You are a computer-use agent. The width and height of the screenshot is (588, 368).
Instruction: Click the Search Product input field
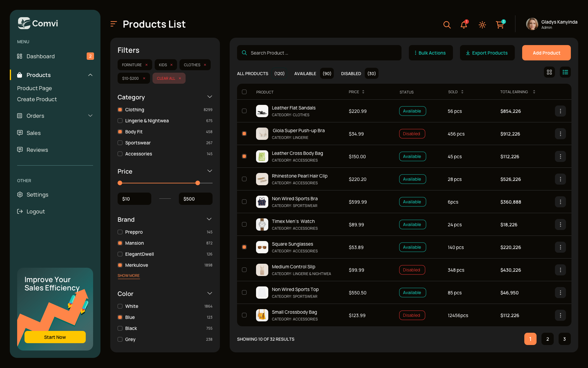(318, 53)
